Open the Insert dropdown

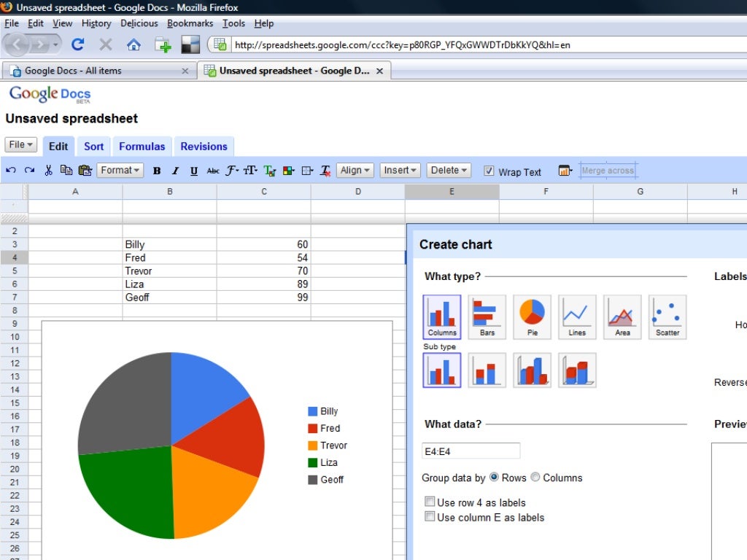[x=400, y=170]
